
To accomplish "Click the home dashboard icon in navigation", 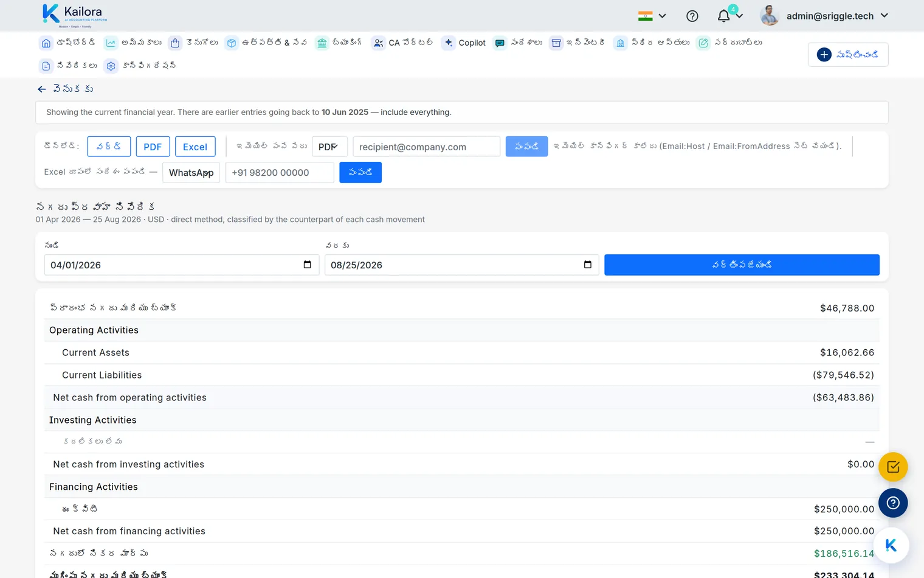I will coord(46,43).
